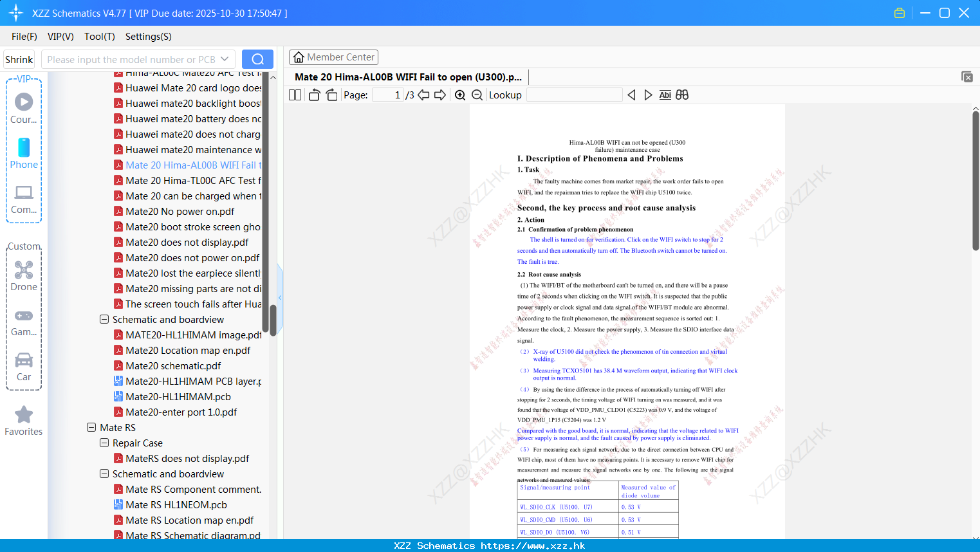Click the binoculars search icon
This screenshot has width=980, height=552.
pos(682,95)
